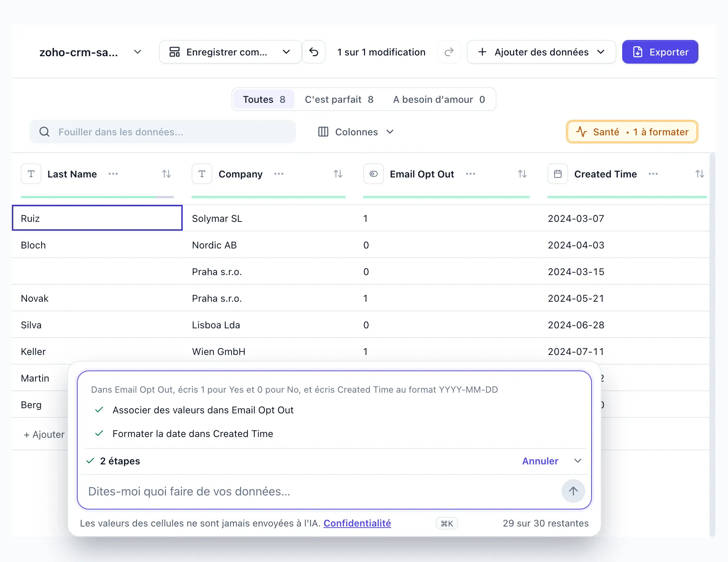Select the Lisboa Lda cell

coord(269,325)
